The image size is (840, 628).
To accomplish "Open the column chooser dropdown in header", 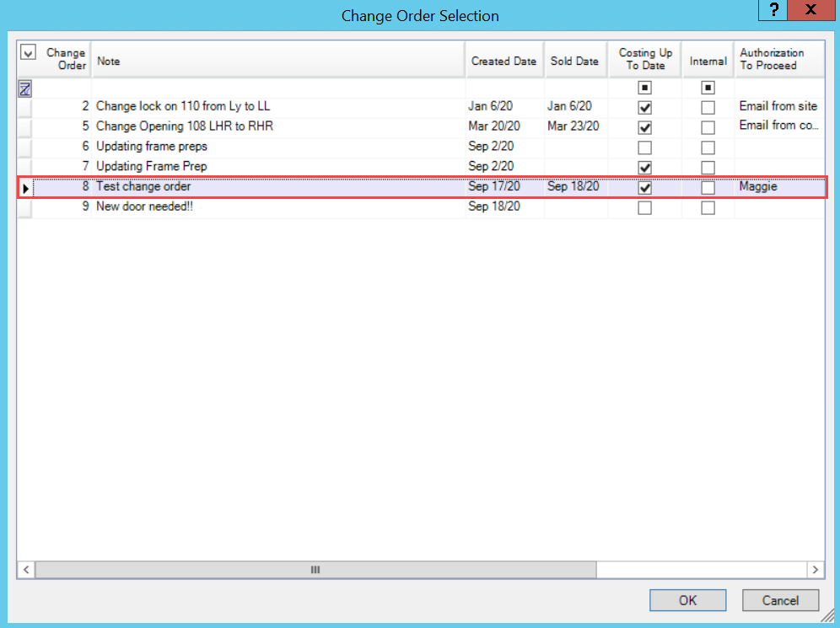I will [x=27, y=52].
